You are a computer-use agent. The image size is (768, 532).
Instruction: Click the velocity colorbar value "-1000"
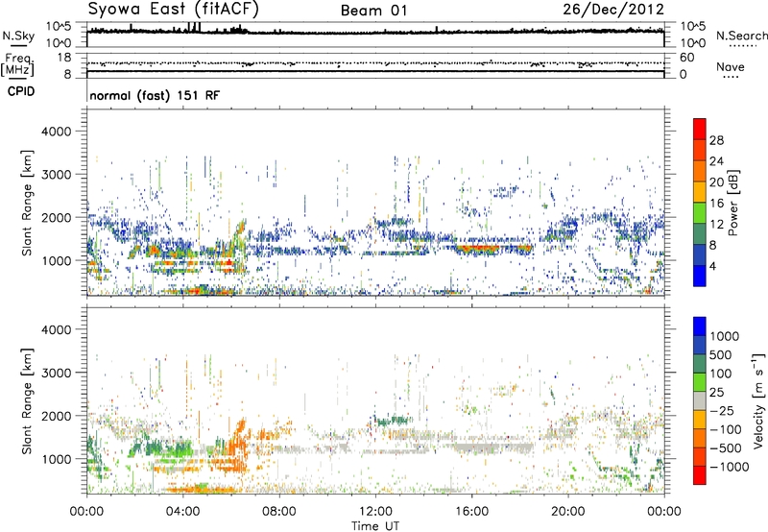(730, 467)
